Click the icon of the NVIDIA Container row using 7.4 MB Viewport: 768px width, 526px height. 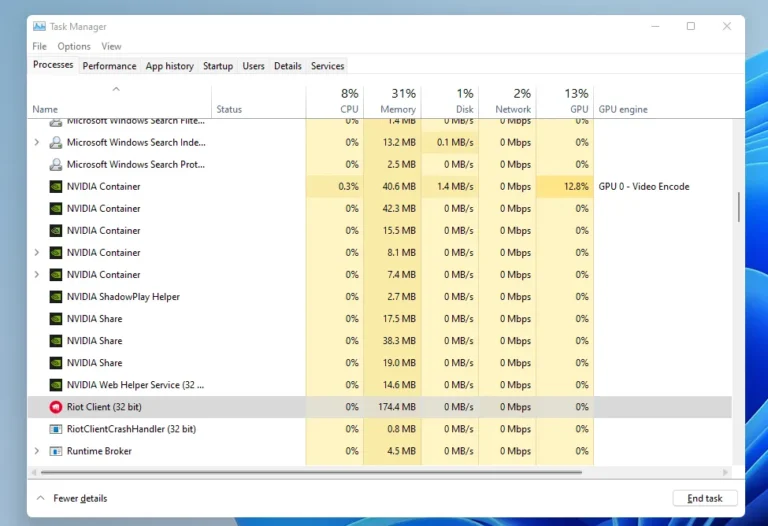(x=56, y=275)
